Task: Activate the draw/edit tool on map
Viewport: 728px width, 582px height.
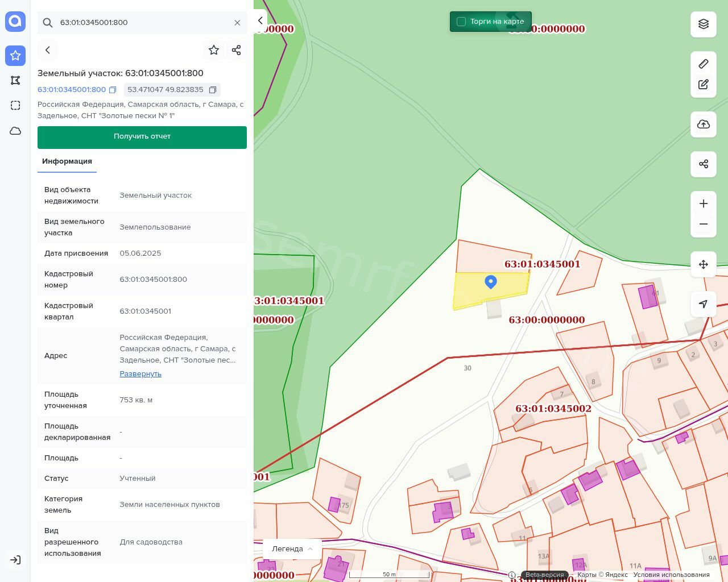Action: (x=703, y=85)
